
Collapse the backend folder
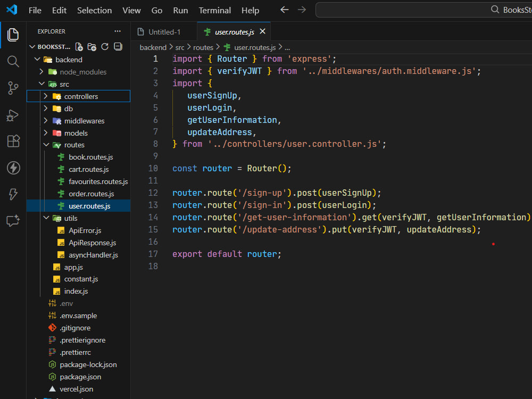pos(78,60)
